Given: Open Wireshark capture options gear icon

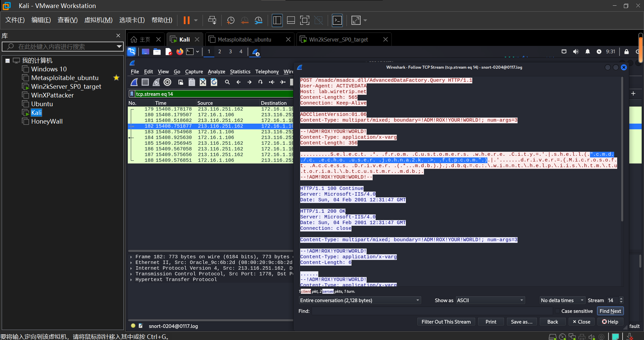Looking at the screenshot, I should point(167,82).
